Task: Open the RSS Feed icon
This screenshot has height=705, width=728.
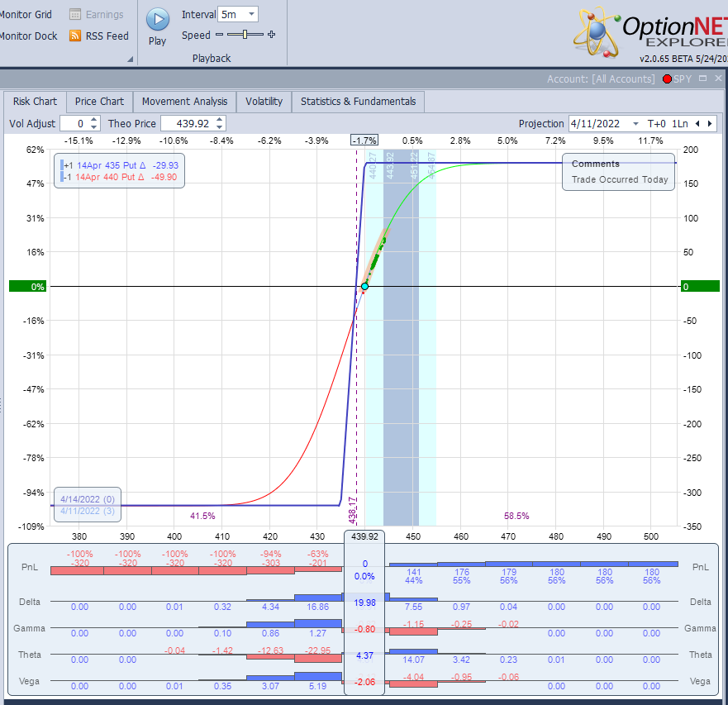Action: coord(75,36)
